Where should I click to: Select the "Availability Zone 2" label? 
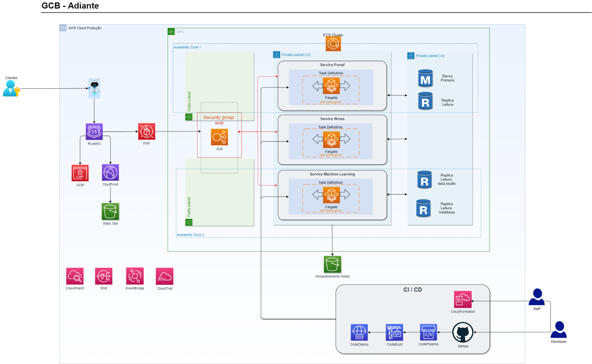[x=190, y=235]
